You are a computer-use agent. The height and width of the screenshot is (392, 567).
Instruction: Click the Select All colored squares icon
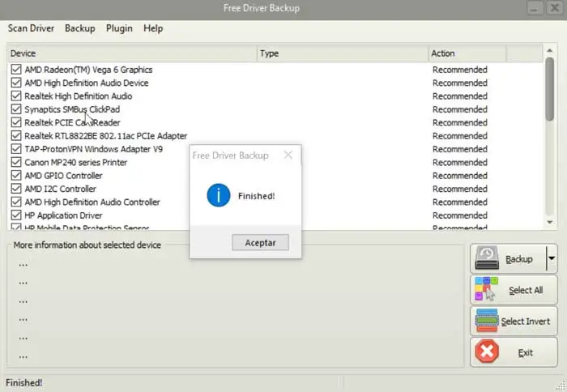pos(486,289)
